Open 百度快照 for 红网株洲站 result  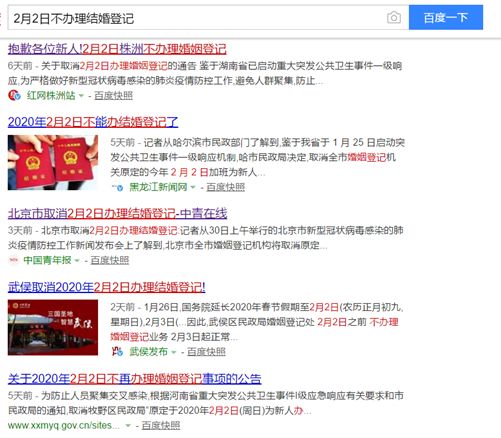click(x=113, y=96)
